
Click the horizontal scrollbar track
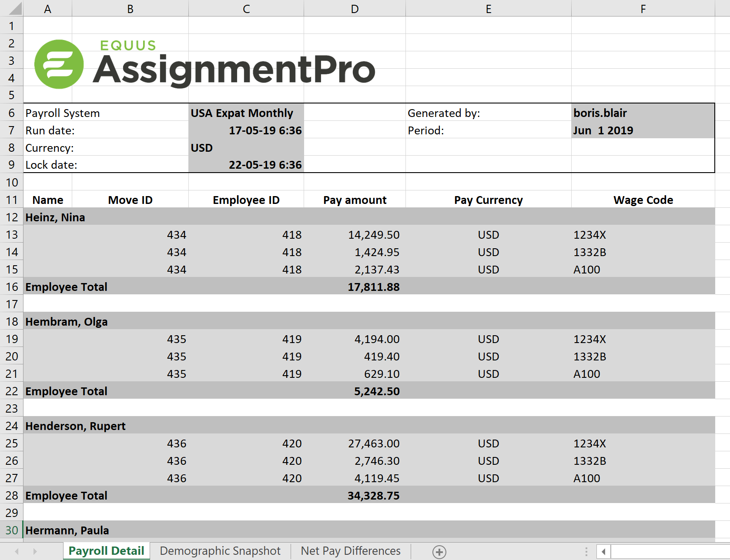pyautogui.click(x=670, y=552)
